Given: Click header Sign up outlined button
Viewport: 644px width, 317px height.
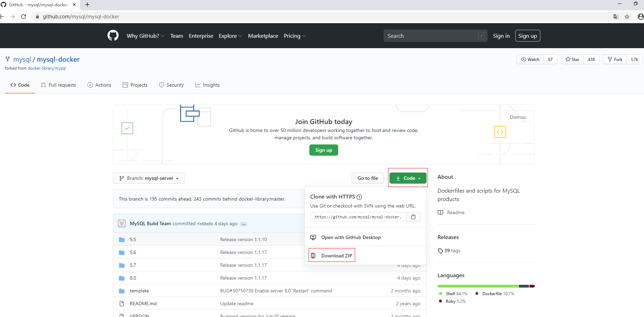Looking at the screenshot, I should tap(527, 36).
